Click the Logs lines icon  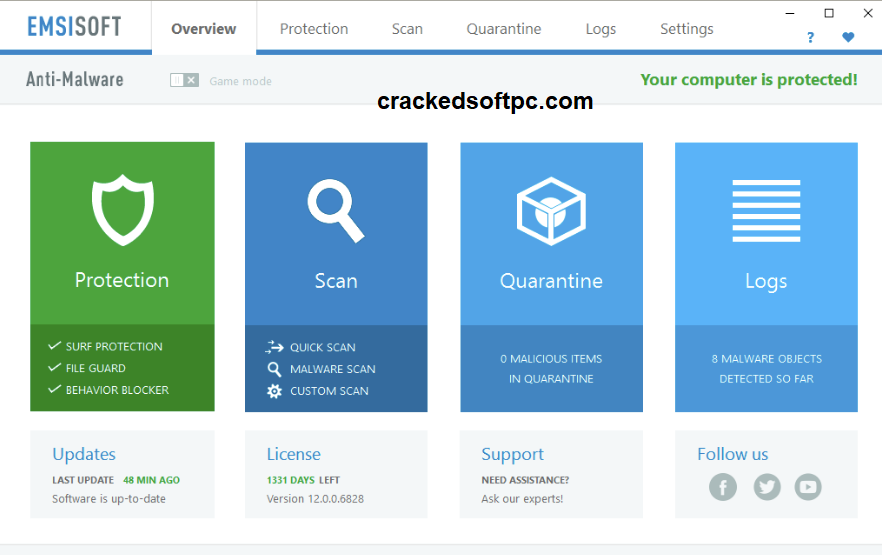[766, 211]
